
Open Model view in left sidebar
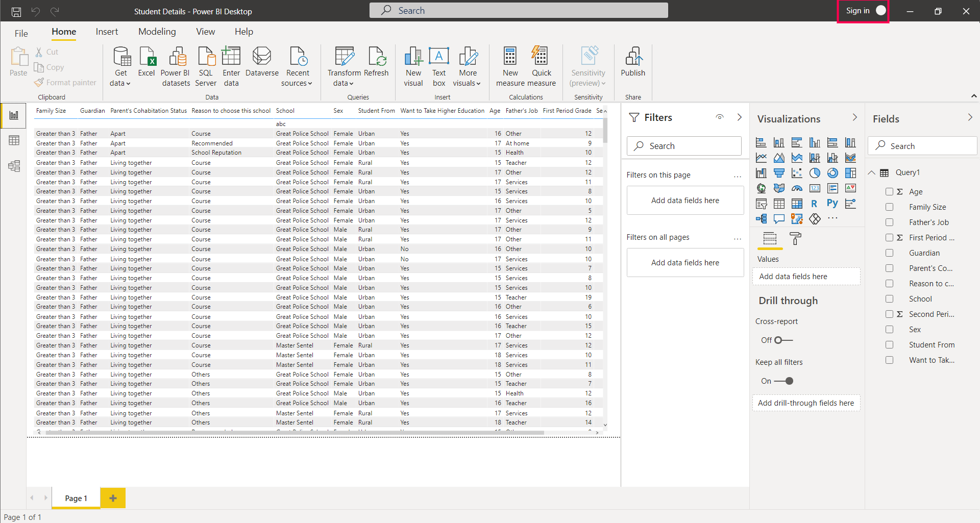[x=14, y=166]
